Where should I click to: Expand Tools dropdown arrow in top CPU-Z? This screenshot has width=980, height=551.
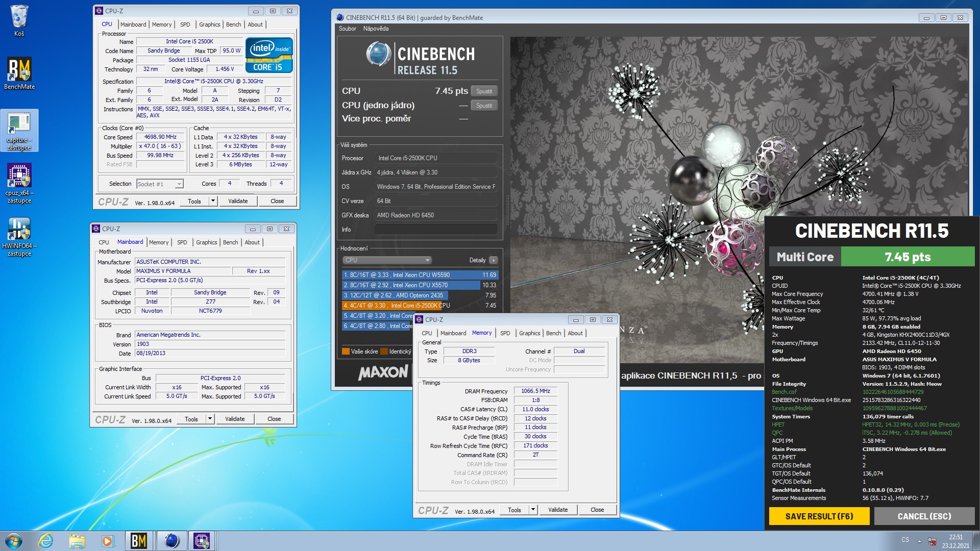[x=213, y=201]
